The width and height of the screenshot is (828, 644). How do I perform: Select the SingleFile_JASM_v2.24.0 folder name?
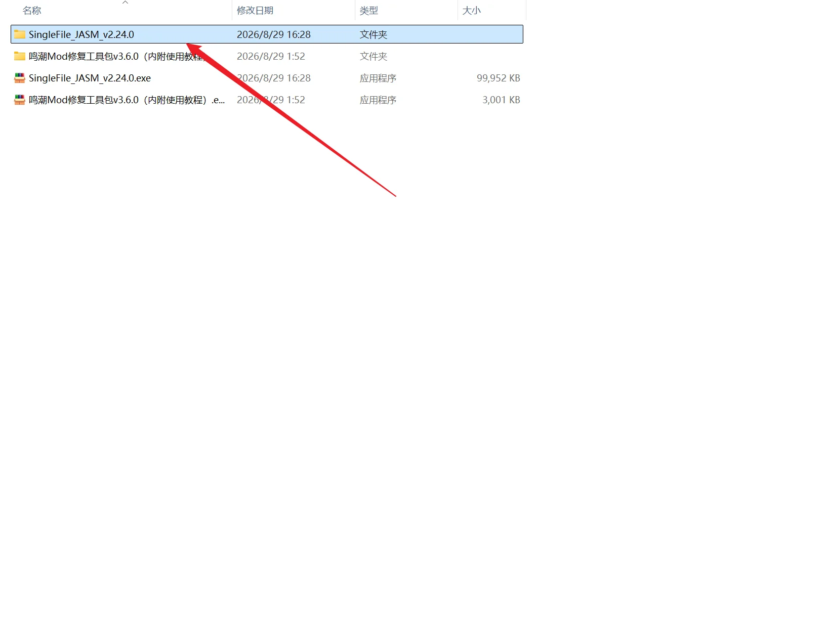(81, 34)
